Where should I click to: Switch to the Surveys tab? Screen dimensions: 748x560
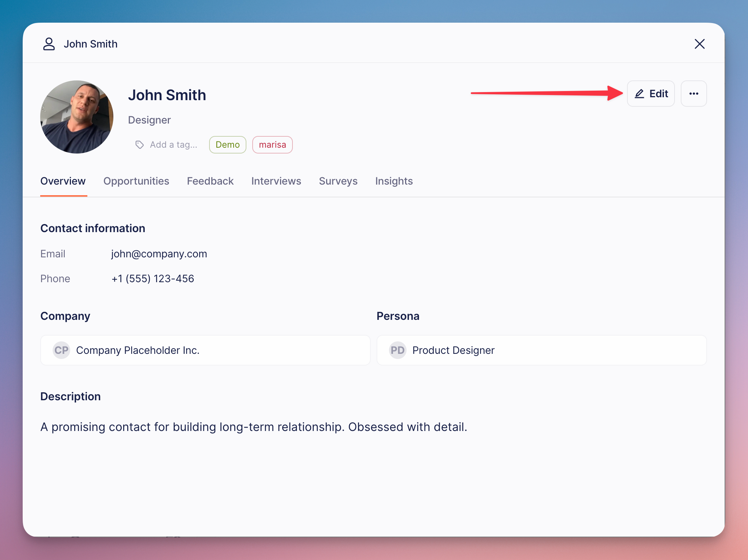point(338,181)
